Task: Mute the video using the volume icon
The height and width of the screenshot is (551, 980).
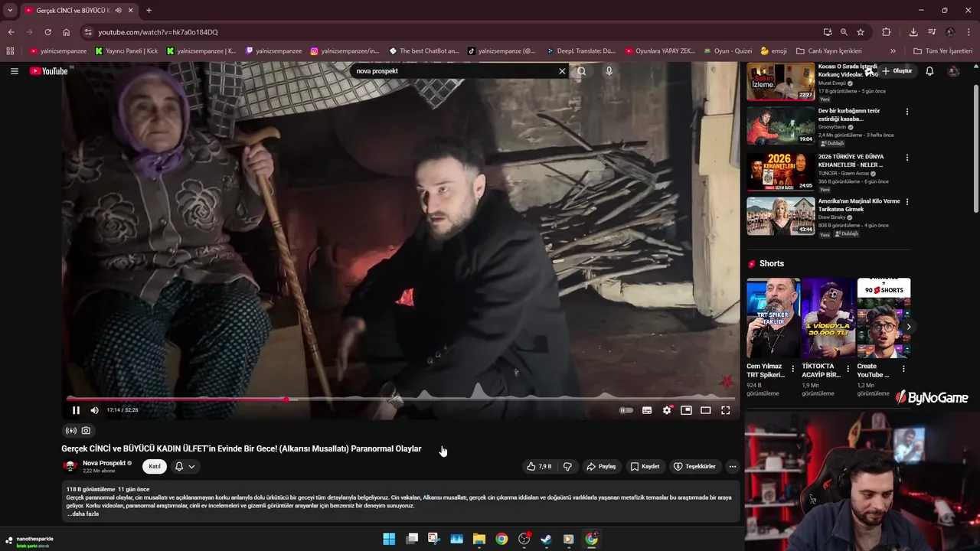Action: 95,410
